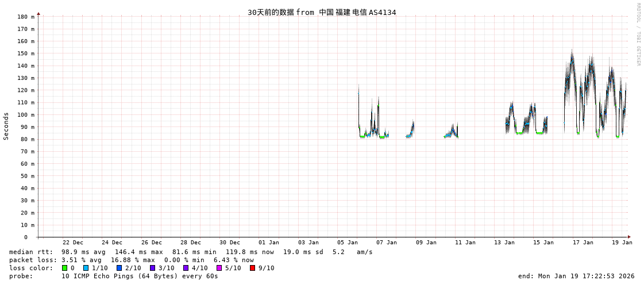Click the 17 Jan date tick label
The width and height of the screenshot is (644, 284).
583,243
